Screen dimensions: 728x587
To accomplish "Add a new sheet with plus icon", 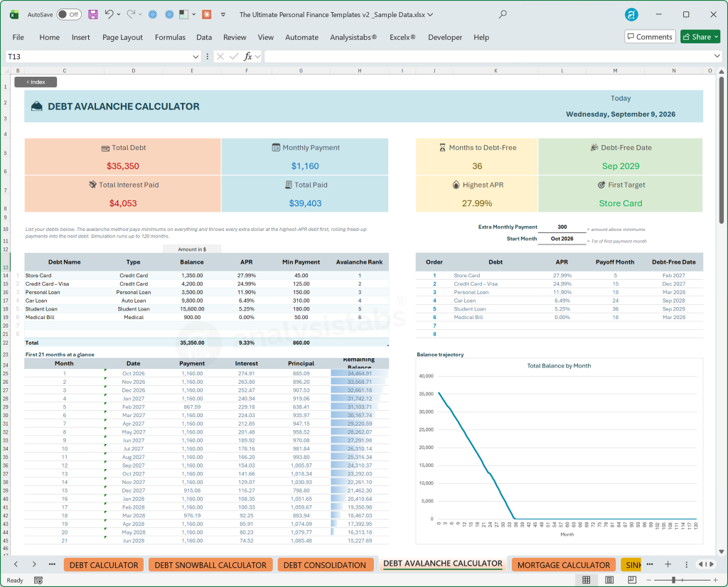I will coord(668,564).
